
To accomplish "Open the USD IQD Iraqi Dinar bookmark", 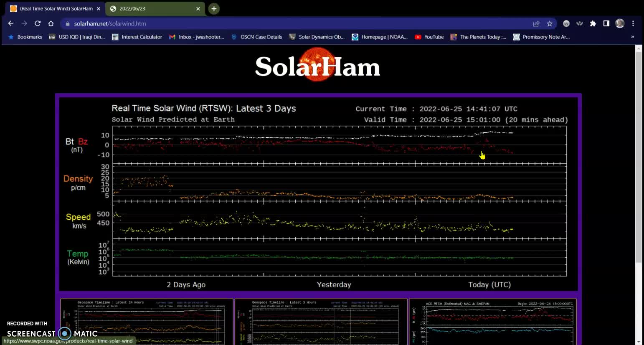I will [77, 37].
